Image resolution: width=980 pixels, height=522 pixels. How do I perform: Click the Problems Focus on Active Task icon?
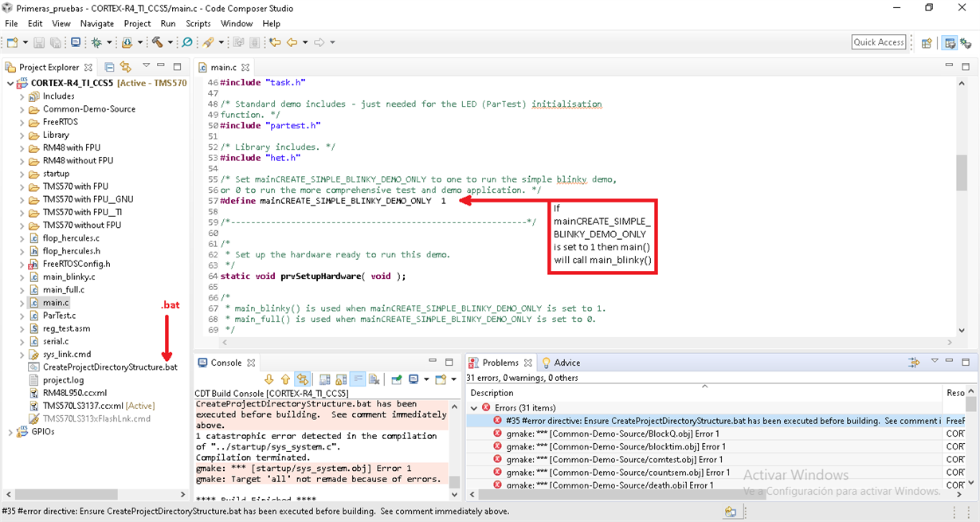(x=913, y=363)
